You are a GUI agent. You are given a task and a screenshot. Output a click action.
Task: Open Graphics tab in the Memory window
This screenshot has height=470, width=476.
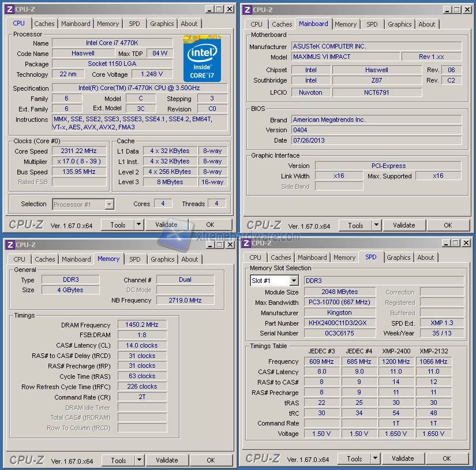point(162,259)
